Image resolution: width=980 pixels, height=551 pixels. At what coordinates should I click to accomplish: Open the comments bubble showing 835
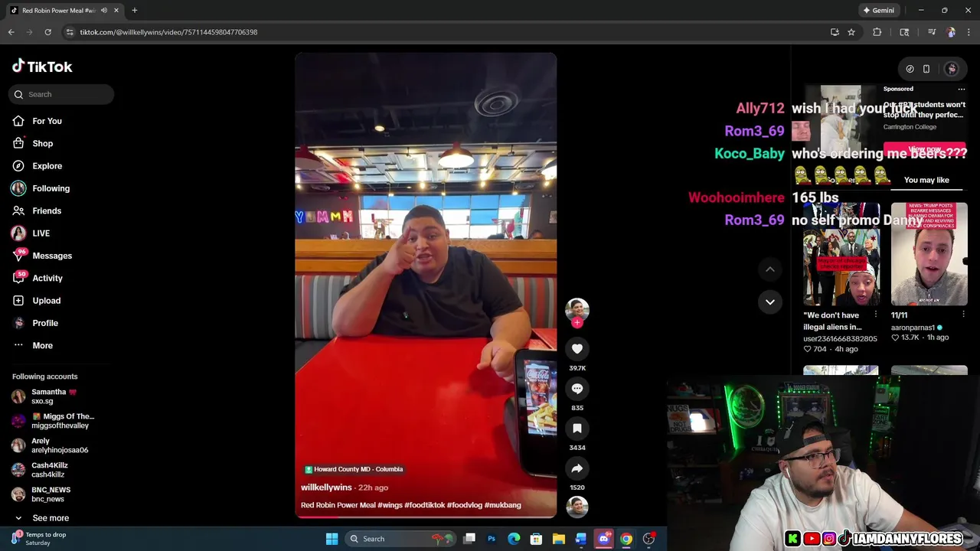577,389
